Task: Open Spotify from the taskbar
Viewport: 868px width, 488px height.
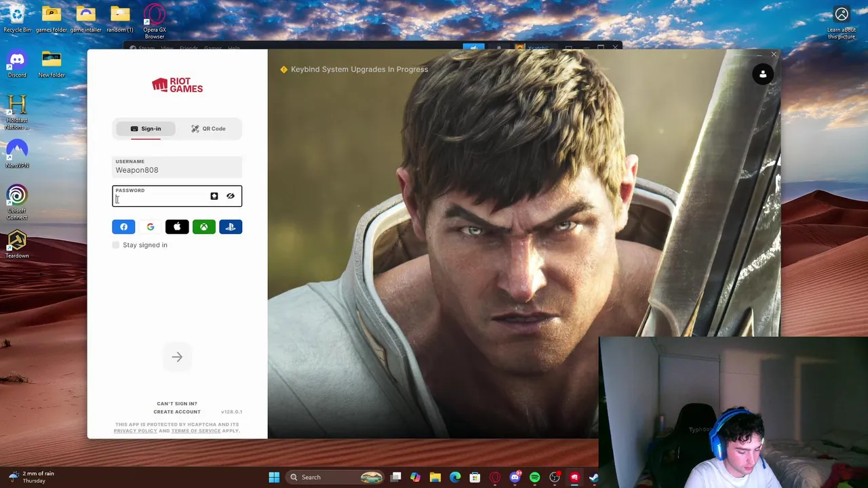Action: pos(534,477)
